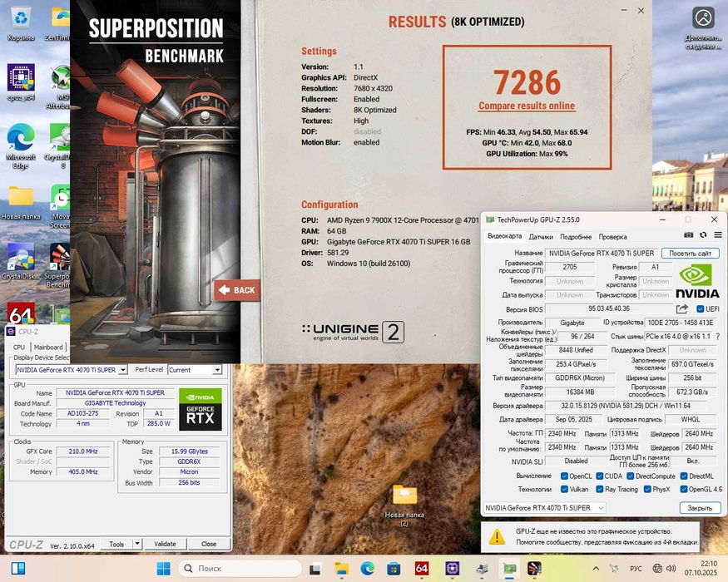Open the cpuz x64 desktop shortcut
The height and width of the screenshot is (582, 728).
pyautogui.click(x=21, y=82)
